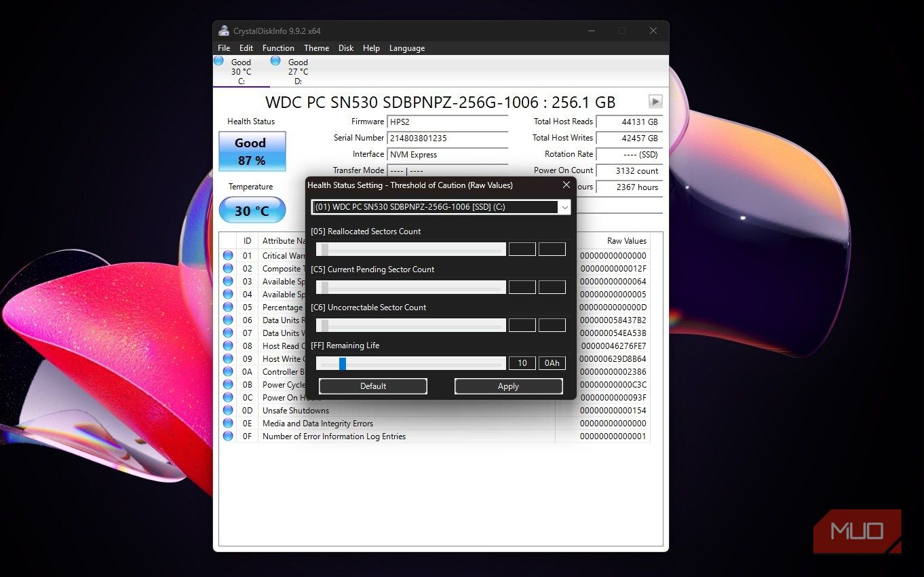Click the Total Host Reads value 44131 GB

pyautogui.click(x=630, y=122)
